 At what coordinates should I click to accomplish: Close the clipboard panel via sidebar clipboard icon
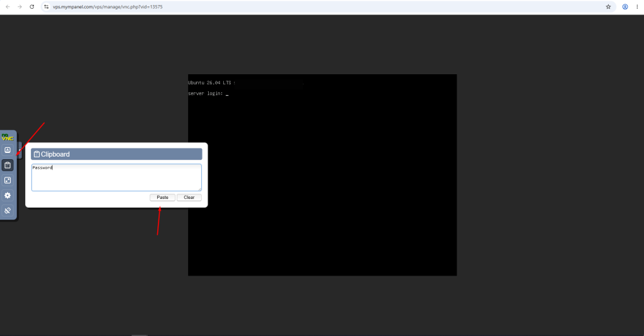tap(8, 165)
